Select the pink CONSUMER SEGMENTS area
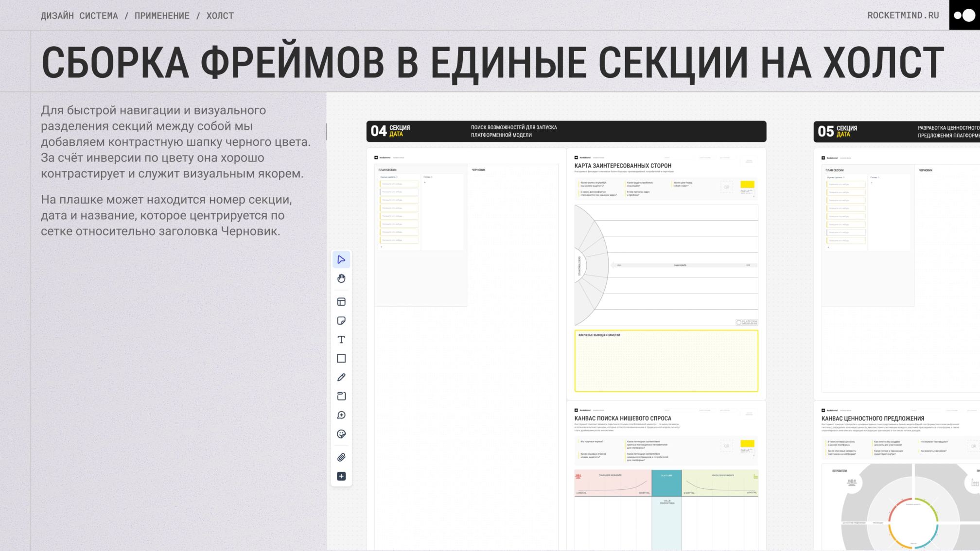 point(613,483)
